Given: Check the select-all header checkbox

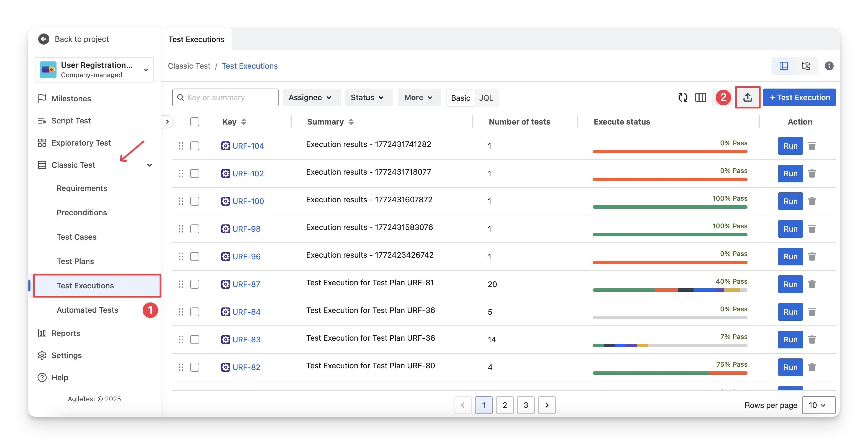Looking at the screenshot, I should (x=195, y=122).
